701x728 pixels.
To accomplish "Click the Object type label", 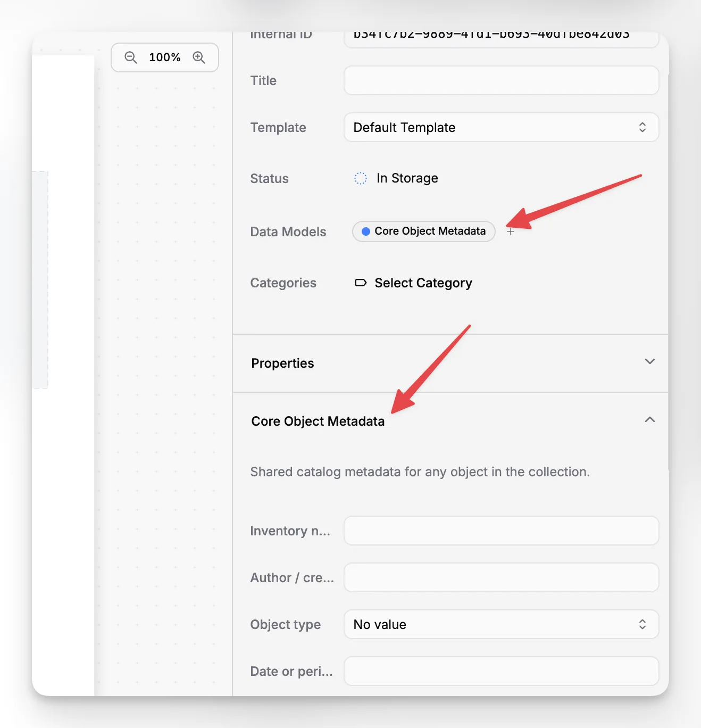I will 285,625.
